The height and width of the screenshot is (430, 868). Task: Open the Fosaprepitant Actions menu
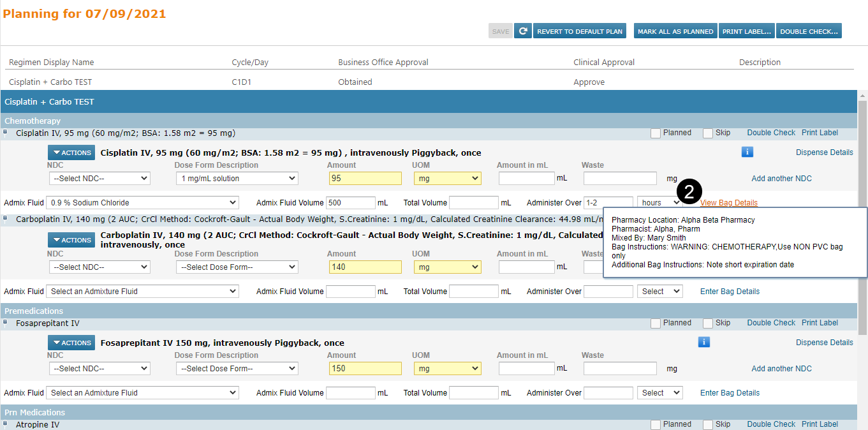pos(71,343)
